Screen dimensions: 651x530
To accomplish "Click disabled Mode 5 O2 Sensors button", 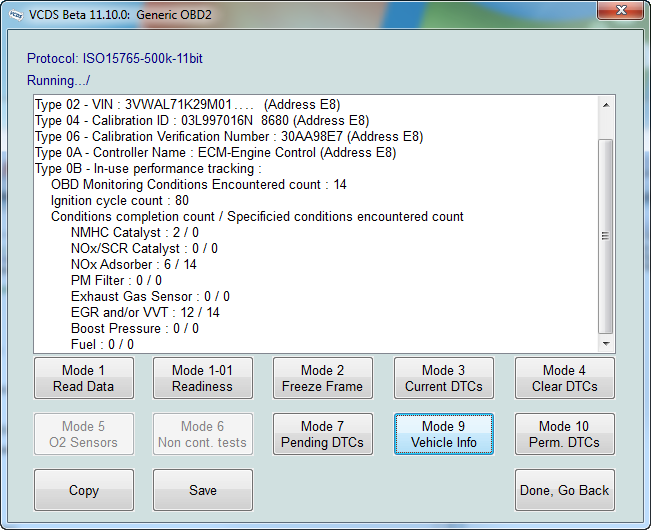I will coord(84,434).
